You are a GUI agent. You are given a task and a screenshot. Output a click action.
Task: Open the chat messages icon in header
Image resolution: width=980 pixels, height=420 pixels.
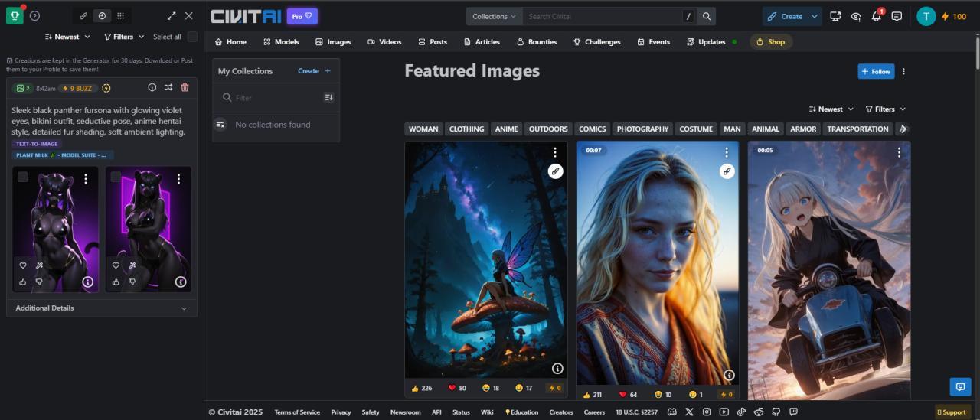coord(897,16)
